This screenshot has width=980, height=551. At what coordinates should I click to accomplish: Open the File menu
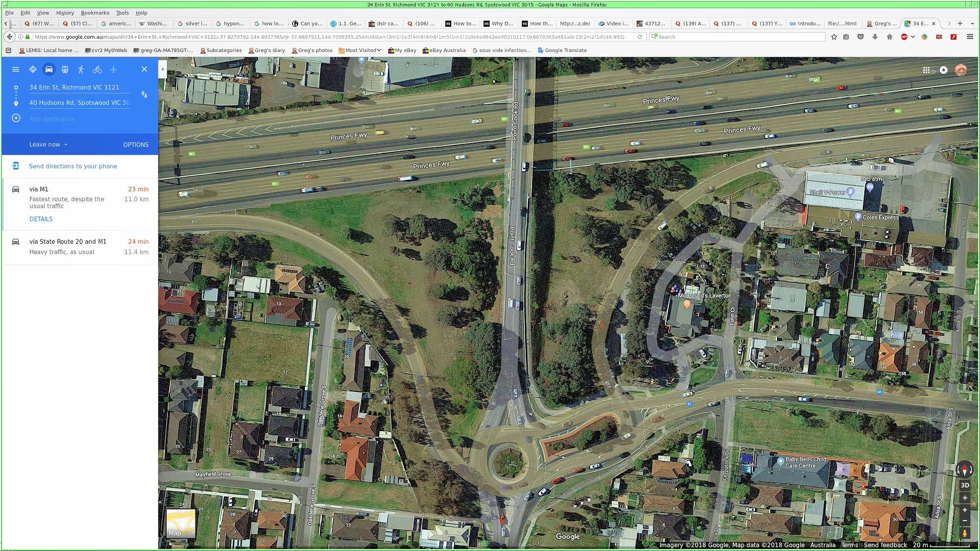(9, 13)
